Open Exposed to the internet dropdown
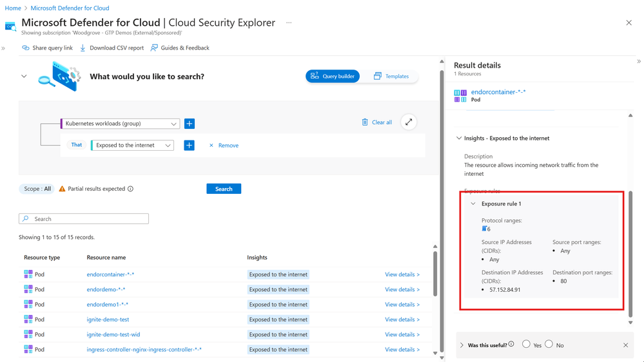This screenshot has height=362, width=644. coord(132,146)
